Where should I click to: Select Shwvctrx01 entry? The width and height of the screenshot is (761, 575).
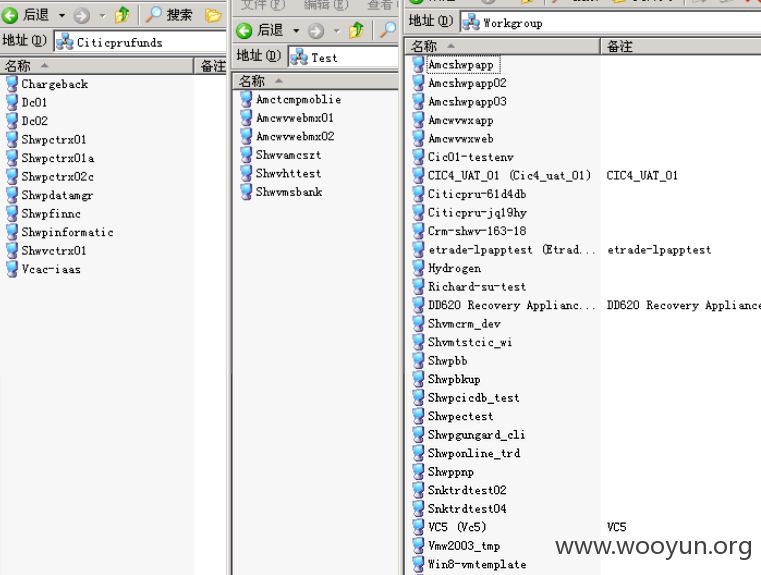(54, 251)
